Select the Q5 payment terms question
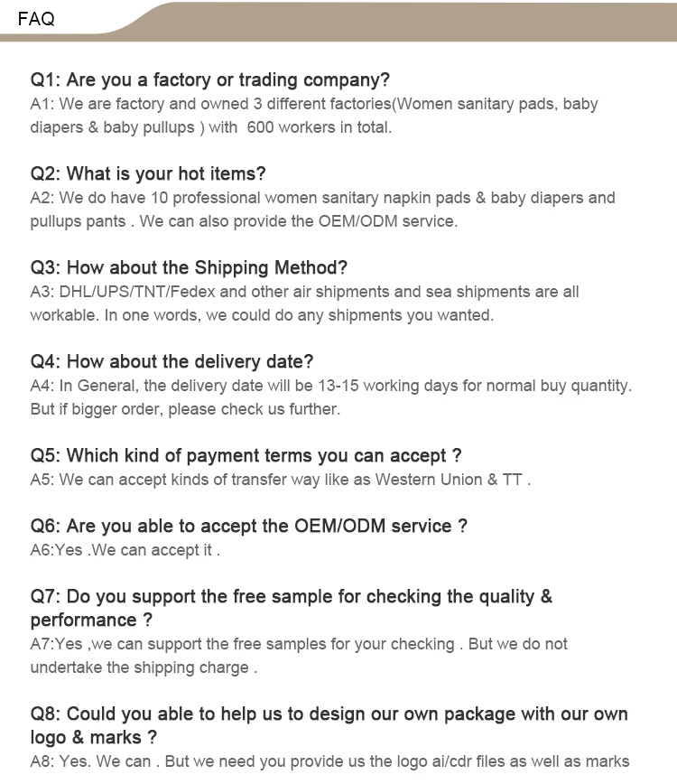 [x=246, y=456]
